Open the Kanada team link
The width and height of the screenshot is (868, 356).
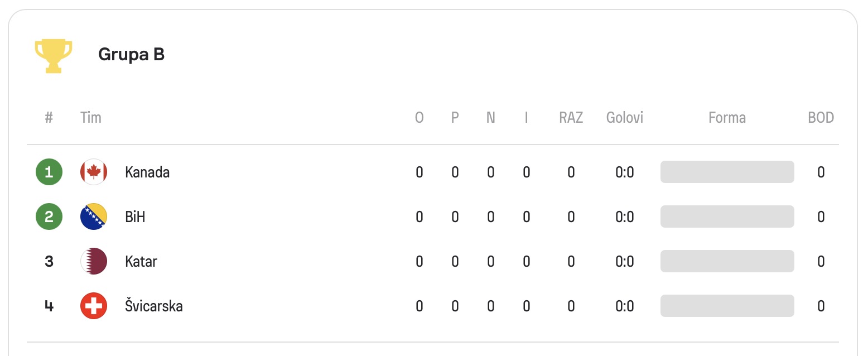[147, 172]
